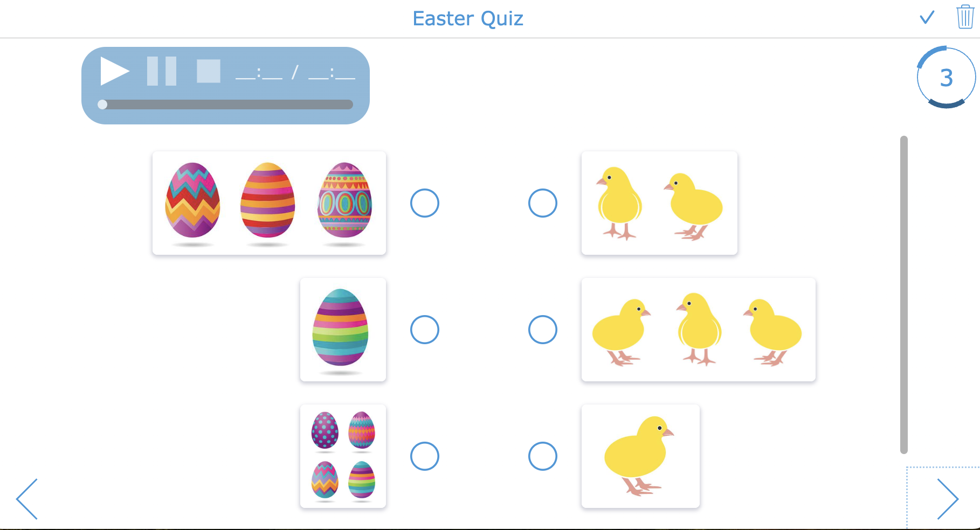980x530 pixels.
Task: Click the vertical scrollbar on the right
Action: (x=902, y=296)
